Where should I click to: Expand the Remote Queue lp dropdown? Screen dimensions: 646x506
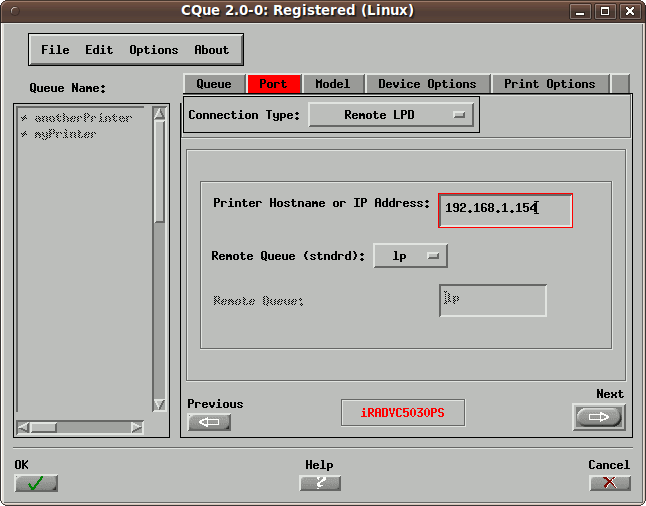pos(410,256)
